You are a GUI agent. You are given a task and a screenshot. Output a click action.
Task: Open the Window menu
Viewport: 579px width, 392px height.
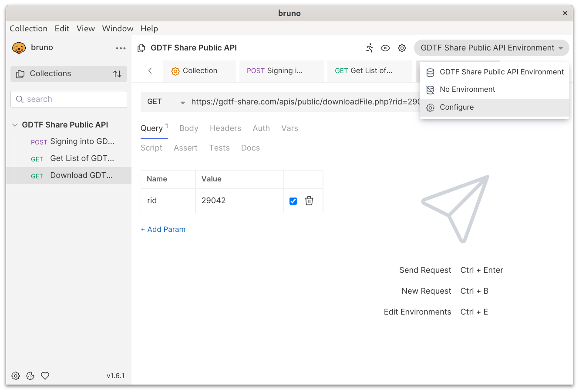tap(118, 29)
